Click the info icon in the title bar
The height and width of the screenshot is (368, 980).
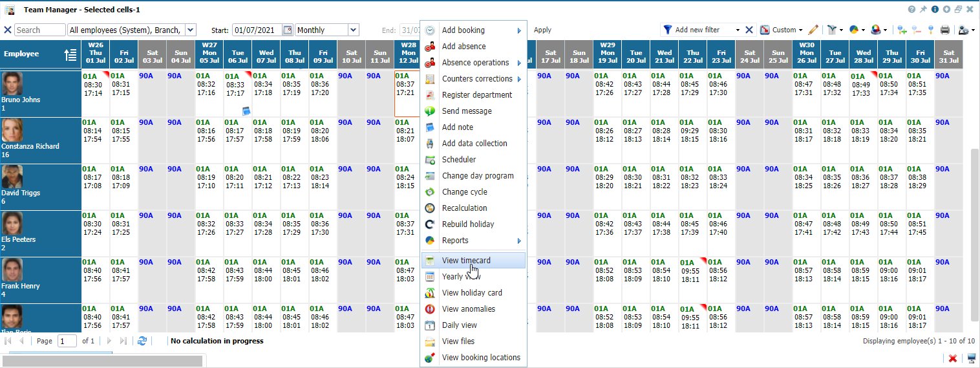tap(935, 10)
